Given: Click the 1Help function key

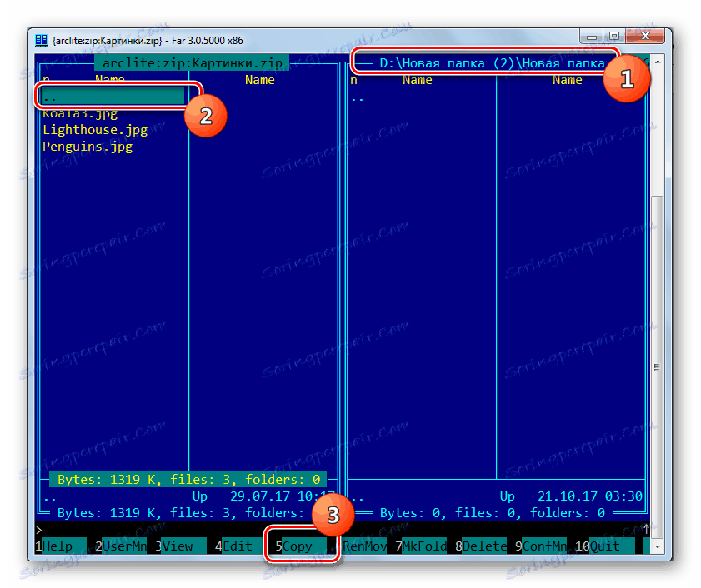Looking at the screenshot, I should [60, 546].
